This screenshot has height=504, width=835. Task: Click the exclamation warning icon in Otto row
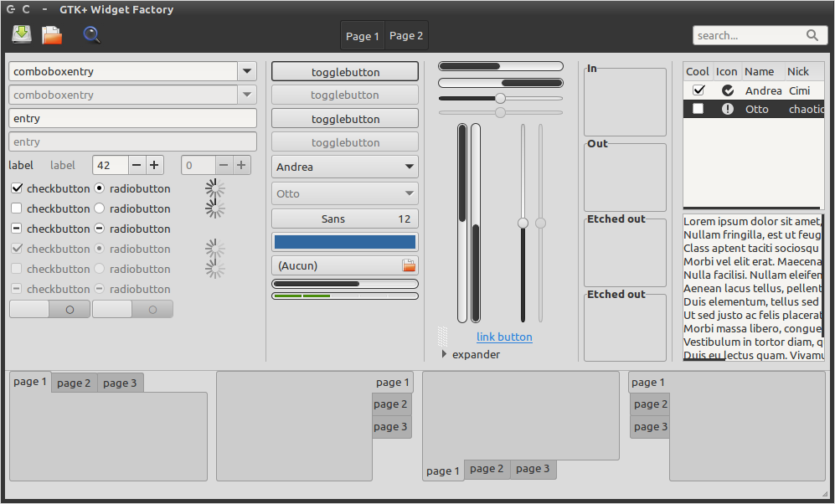(728, 109)
